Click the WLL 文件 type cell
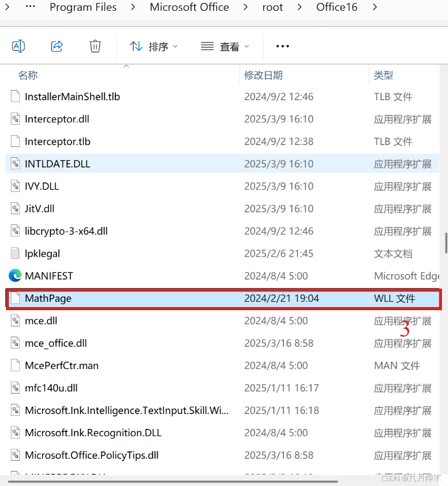This screenshot has width=448, height=486. point(395,298)
